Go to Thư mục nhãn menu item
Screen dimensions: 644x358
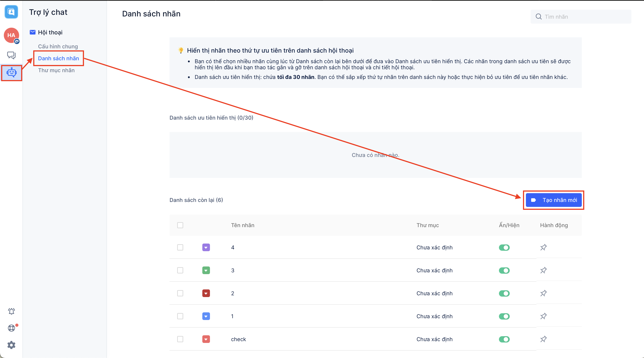point(56,70)
